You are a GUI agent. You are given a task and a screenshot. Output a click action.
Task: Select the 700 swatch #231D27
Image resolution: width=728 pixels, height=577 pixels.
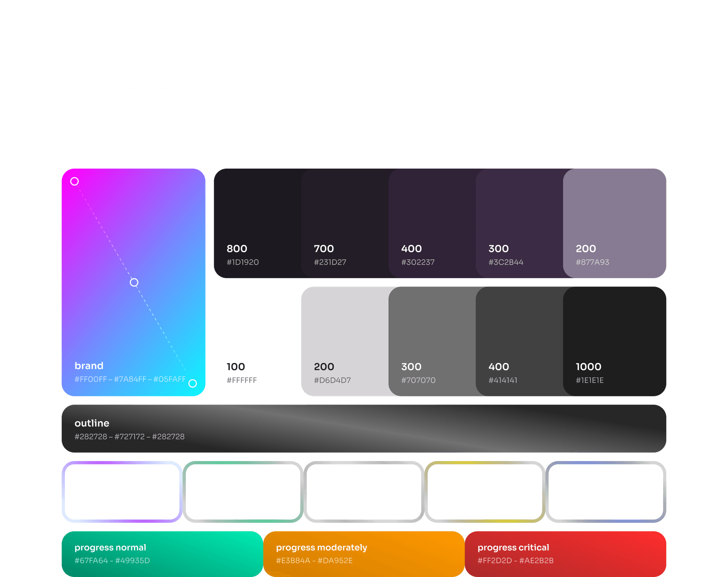coord(345,223)
